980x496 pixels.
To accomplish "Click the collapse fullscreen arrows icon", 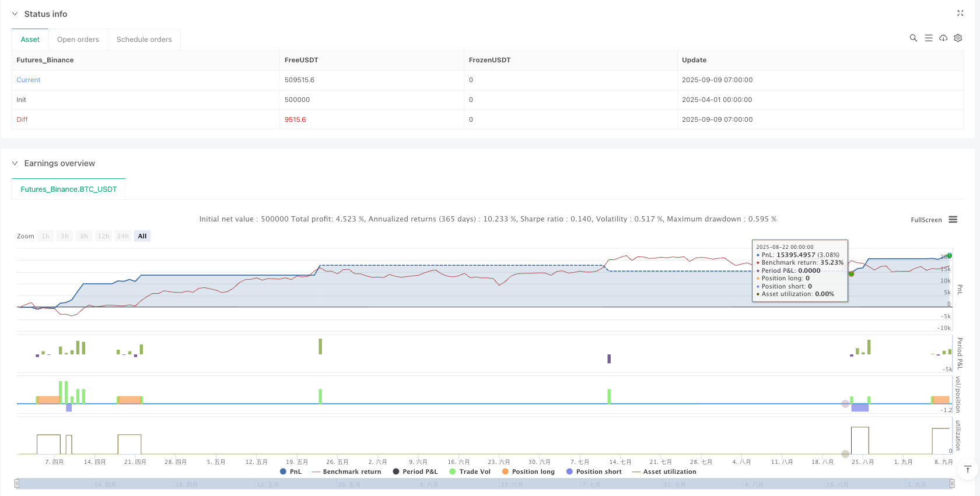I will (x=960, y=13).
